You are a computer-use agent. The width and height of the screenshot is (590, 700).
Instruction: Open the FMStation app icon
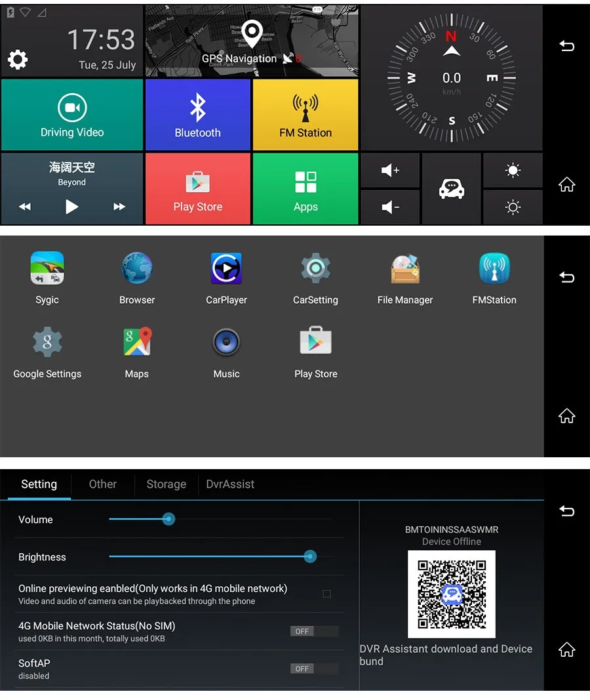(x=494, y=269)
